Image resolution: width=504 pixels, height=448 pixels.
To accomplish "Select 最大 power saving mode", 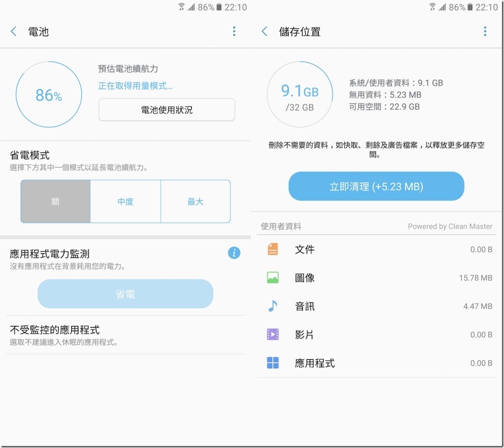I will (195, 202).
